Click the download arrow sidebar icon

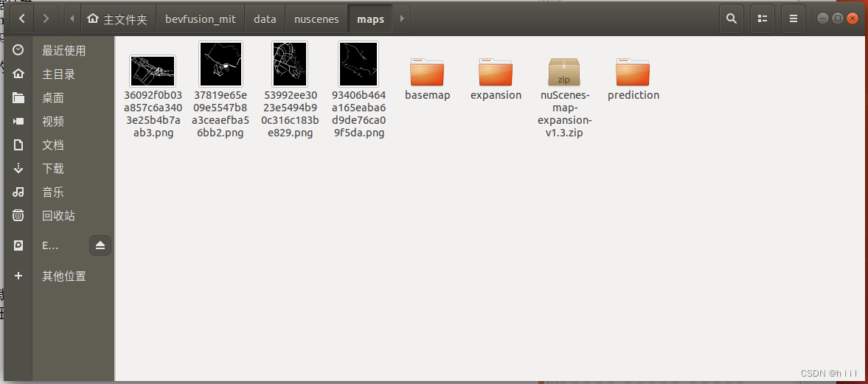(x=18, y=168)
